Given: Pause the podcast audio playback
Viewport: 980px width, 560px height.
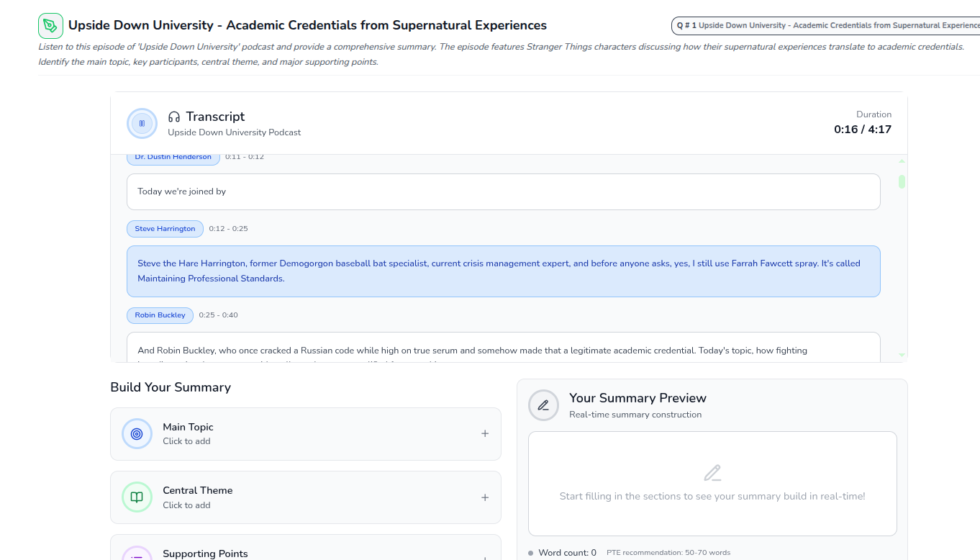Looking at the screenshot, I should tap(142, 123).
